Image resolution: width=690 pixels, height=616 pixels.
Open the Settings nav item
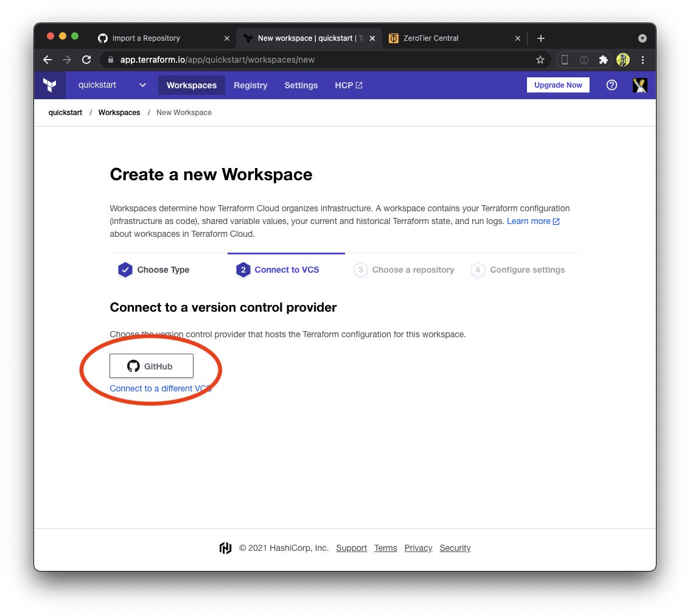click(301, 85)
